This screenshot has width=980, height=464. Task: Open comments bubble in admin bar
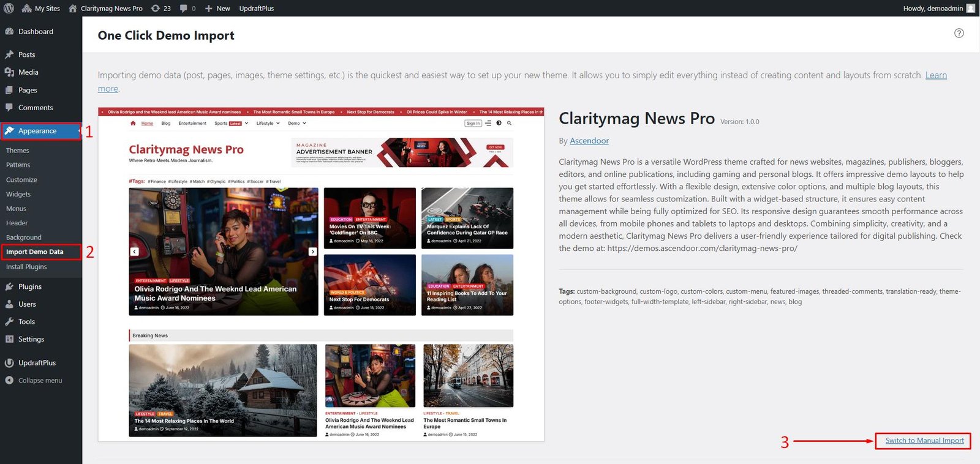coord(188,9)
